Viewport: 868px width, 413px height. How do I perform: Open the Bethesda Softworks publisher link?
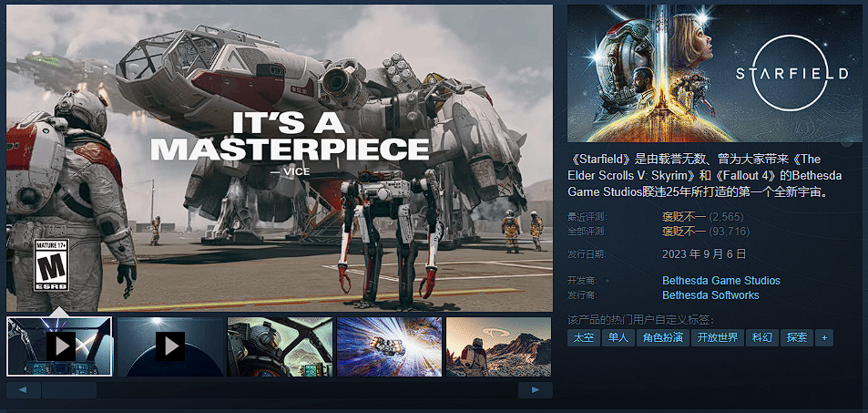click(710, 295)
